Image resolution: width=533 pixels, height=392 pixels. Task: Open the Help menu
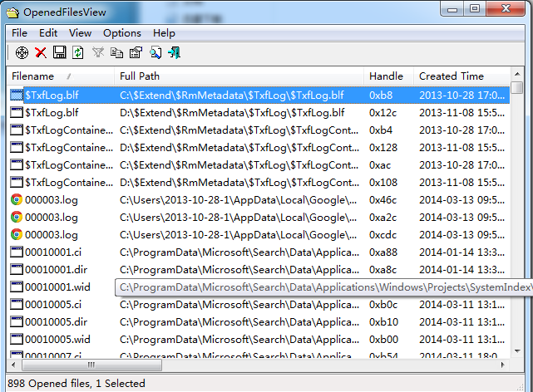click(164, 33)
